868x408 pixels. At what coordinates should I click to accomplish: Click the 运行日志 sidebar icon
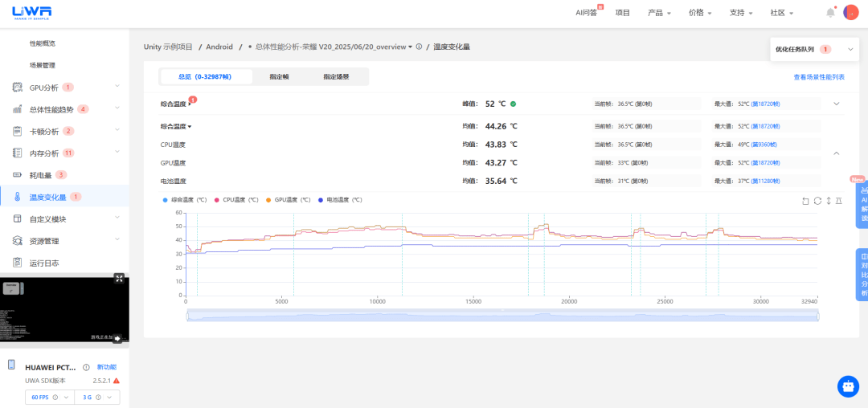[x=17, y=263]
